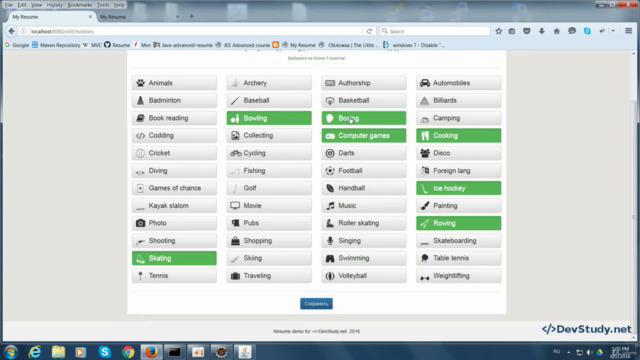The width and height of the screenshot is (640, 360).
Task: Open Chrome from the taskbar
Action: [x=128, y=352]
